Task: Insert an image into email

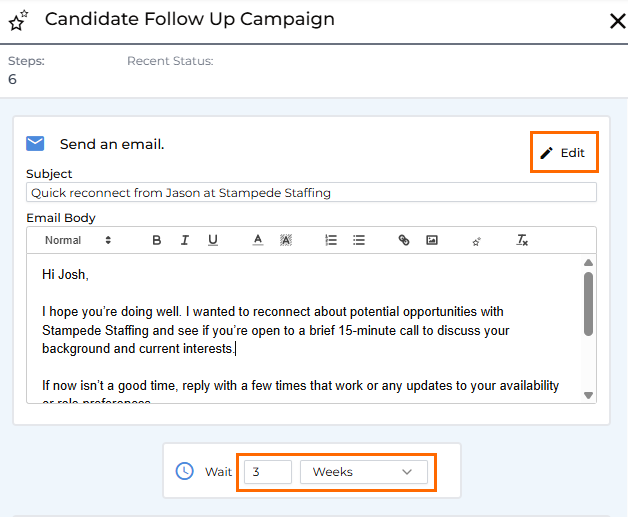Action: (x=432, y=240)
